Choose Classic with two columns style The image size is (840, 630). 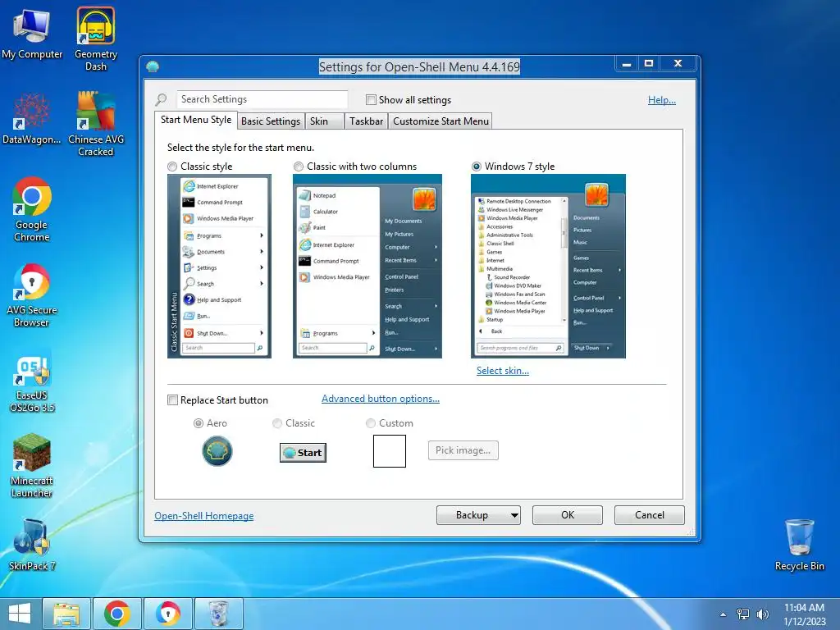click(299, 167)
